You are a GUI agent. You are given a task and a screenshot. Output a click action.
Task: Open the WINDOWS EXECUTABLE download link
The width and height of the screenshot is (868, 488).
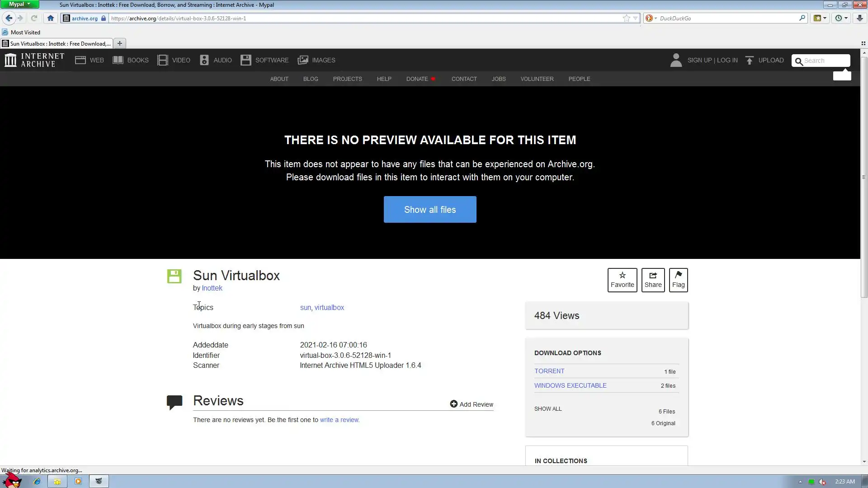[x=570, y=385]
